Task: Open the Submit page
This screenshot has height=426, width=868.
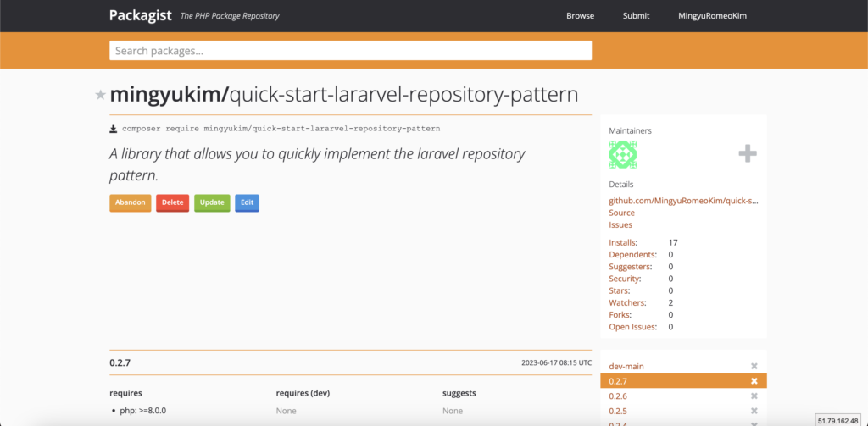Action: [636, 16]
